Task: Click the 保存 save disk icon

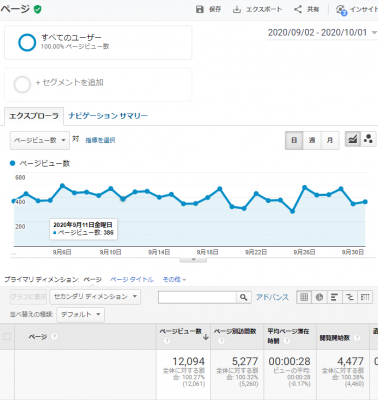Action: [x=200, y=9]
